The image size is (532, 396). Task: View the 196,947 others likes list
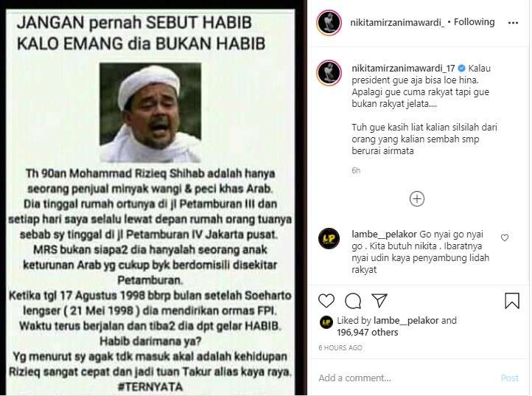coord(368,332)
